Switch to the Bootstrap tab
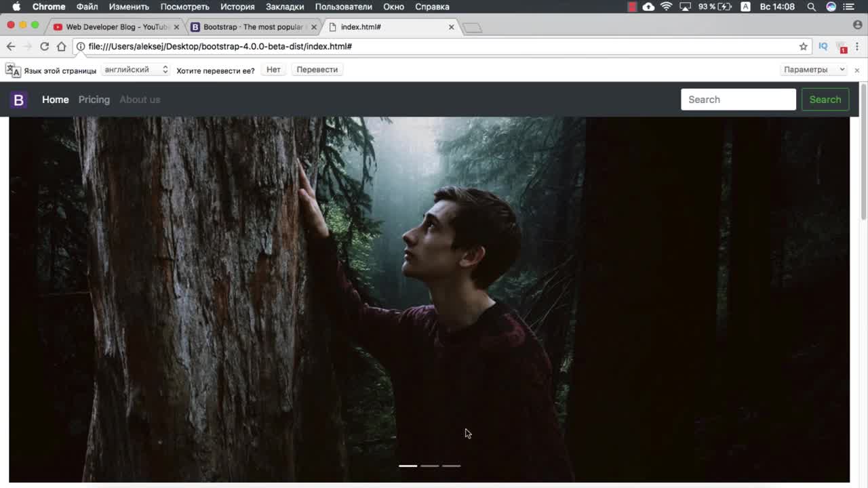 click(251, 27)
